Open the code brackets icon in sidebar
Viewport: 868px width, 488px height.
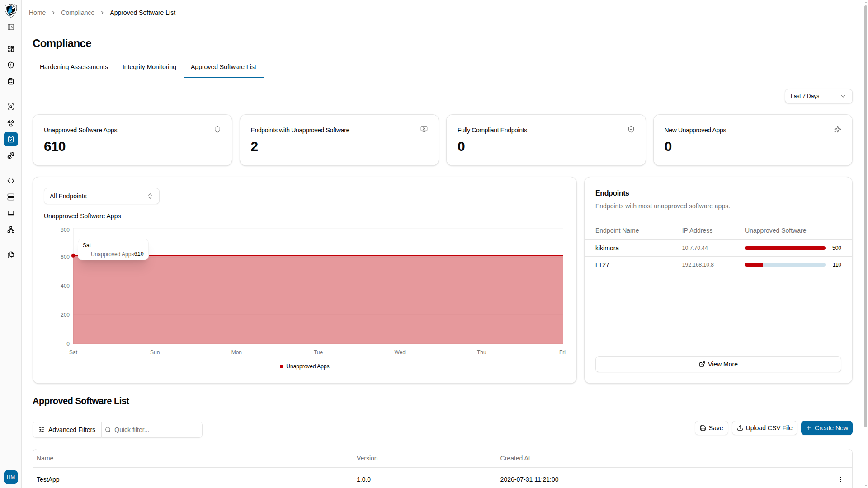point(11,181)
